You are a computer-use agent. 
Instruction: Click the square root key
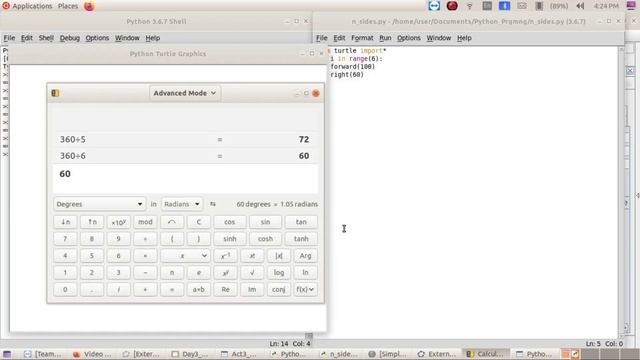pyautogui.click(x=252, y=273)
